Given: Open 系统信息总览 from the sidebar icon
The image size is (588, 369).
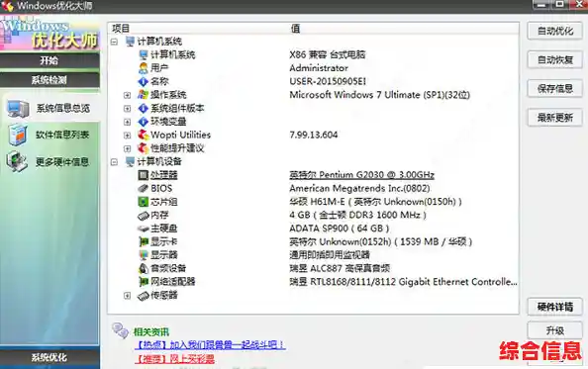Looking at the screenshot, I should pos(17,109).
